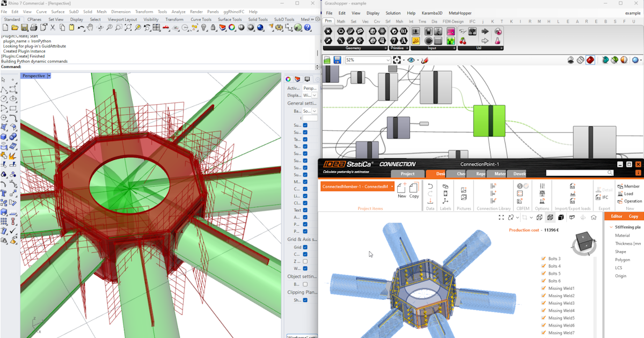644x338 pixels.
Task: Open the ConnectedMember-1 project item dropdown
Action: point(392,186)
